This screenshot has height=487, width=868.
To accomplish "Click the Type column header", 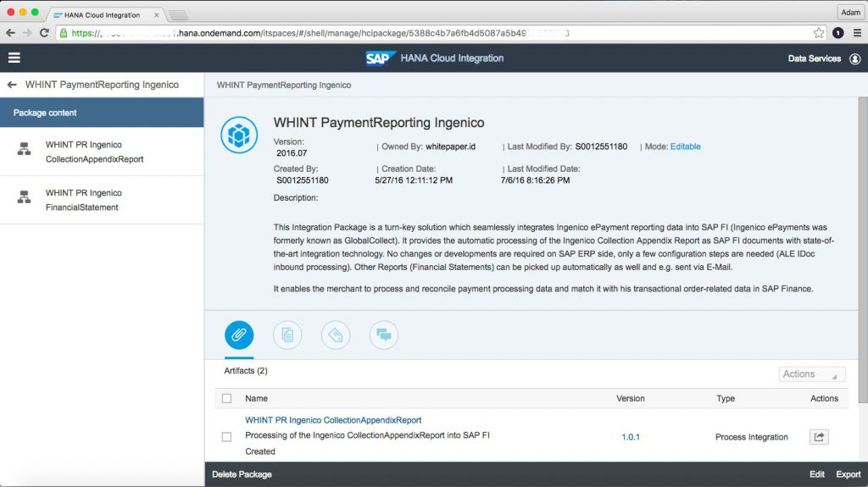I will (726, 398).
